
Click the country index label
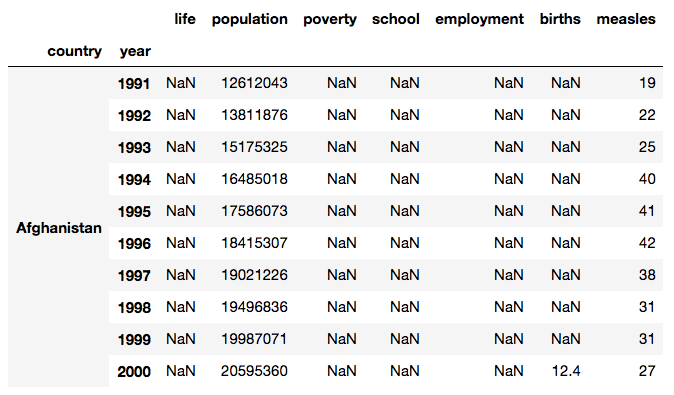coord(74,51)
